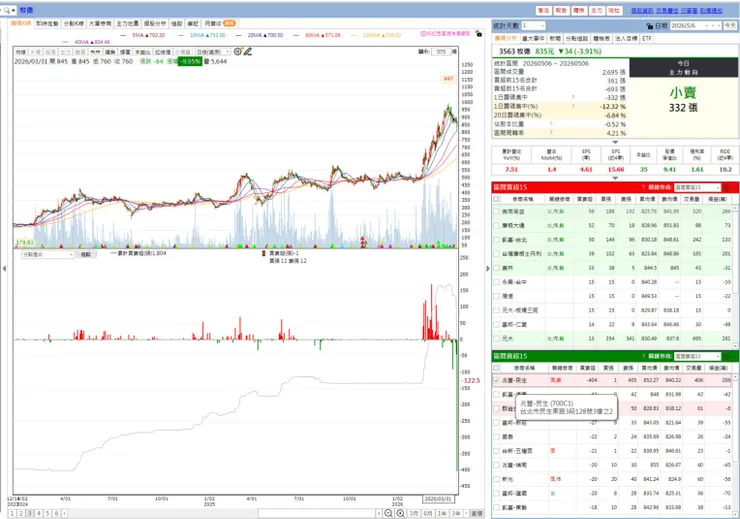This screenshot has width=740, height=519.
Task: Collapse chart panel with left-edge arrow
Action: click(x=4, y=268)
